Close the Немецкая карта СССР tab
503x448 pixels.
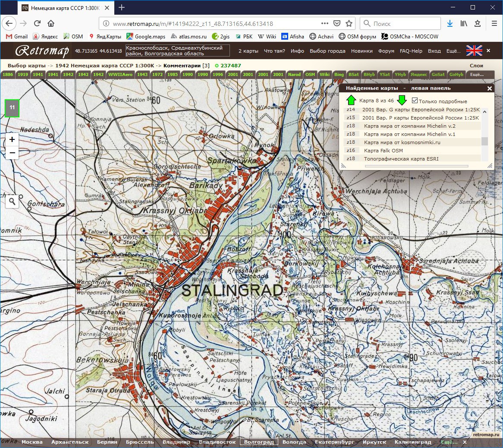coord(107,8)
